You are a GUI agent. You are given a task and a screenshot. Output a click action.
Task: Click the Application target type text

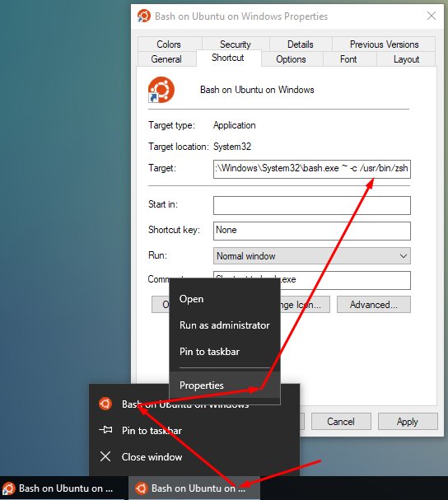[235, 125]
